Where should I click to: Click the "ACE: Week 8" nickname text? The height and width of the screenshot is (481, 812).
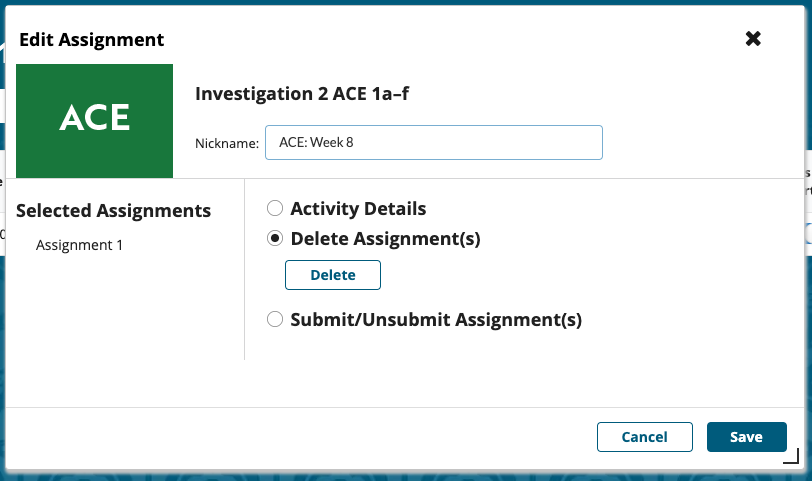[x=316, y=142]
